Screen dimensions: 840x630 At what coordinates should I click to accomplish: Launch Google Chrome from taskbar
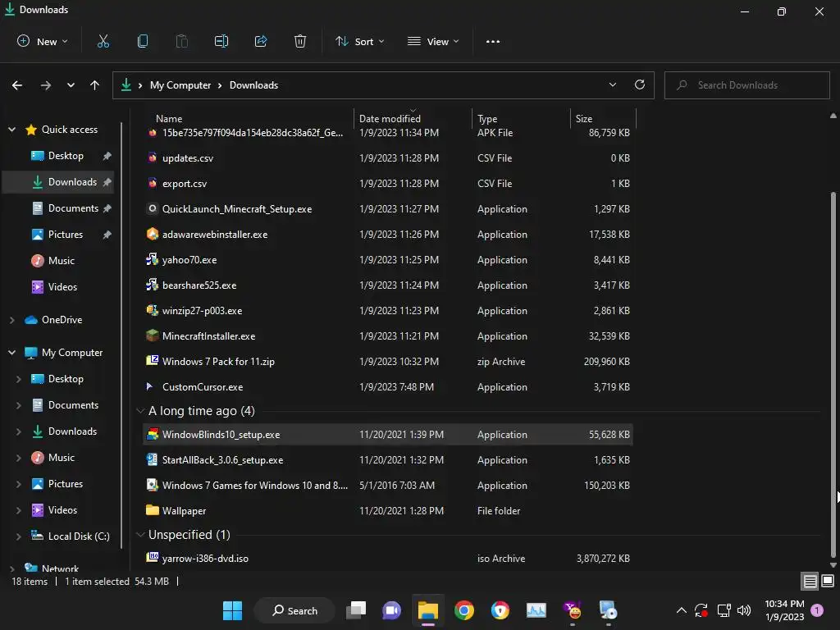pos(464,610)
